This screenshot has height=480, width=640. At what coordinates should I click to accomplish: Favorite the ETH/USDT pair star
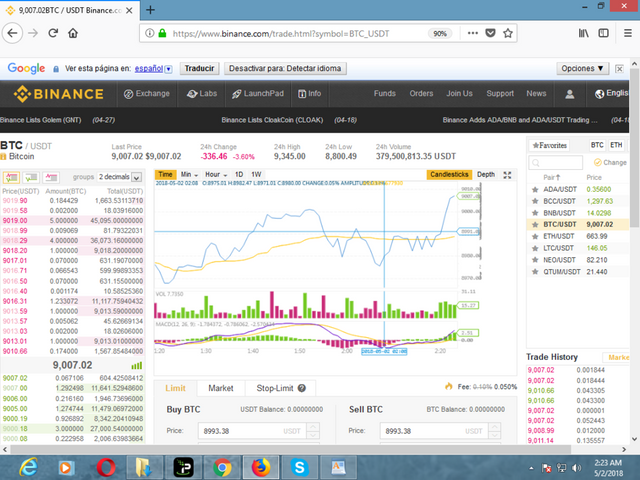click(535, 236)
